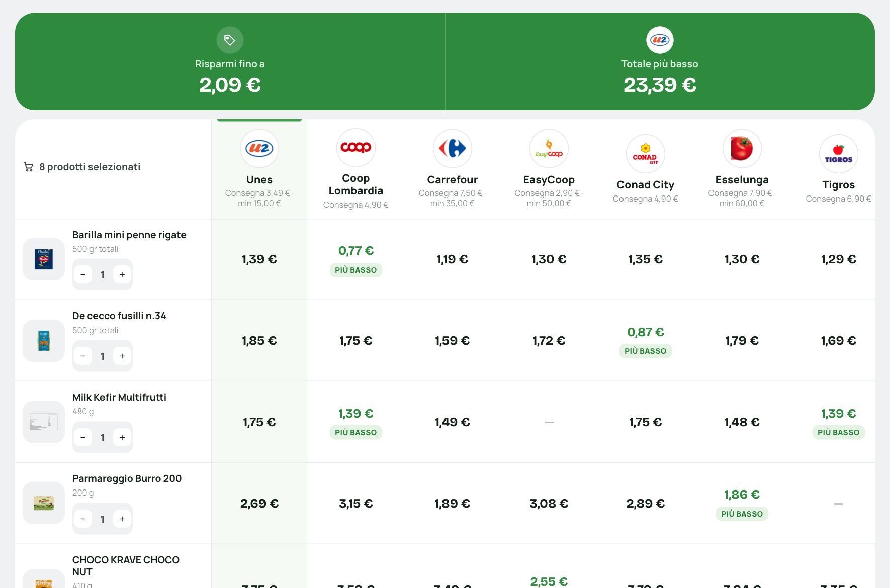This screenshot has width=890, height=588.
Task: Click Tigros 1,39 € kefir price
Action: (839, 413)
